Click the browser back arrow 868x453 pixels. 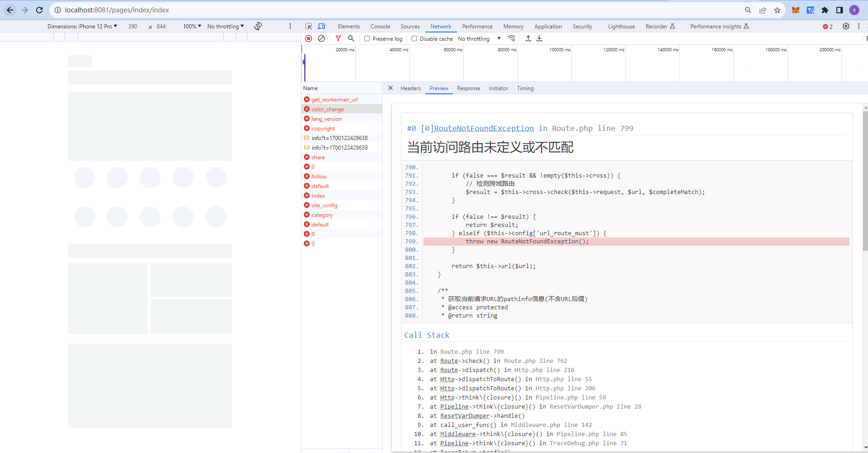click(10, 10)
